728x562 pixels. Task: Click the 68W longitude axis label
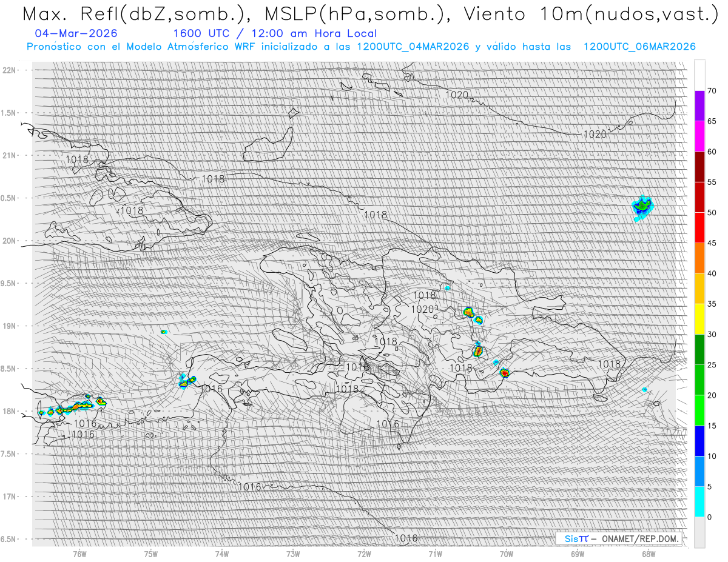coord(649,554)
